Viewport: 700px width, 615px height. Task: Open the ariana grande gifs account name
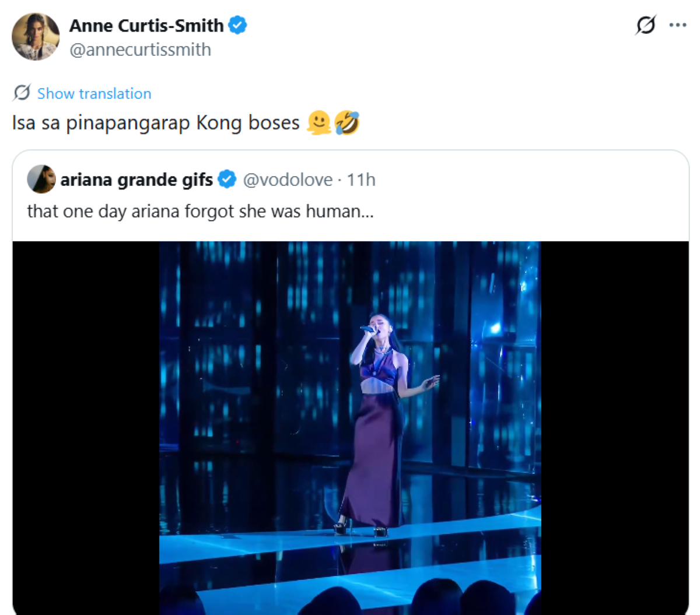[136, 180]
